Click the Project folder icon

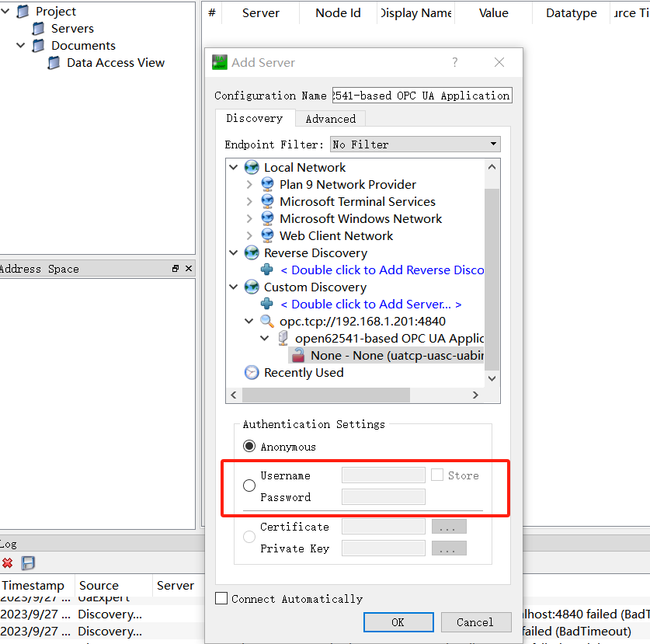23,11
